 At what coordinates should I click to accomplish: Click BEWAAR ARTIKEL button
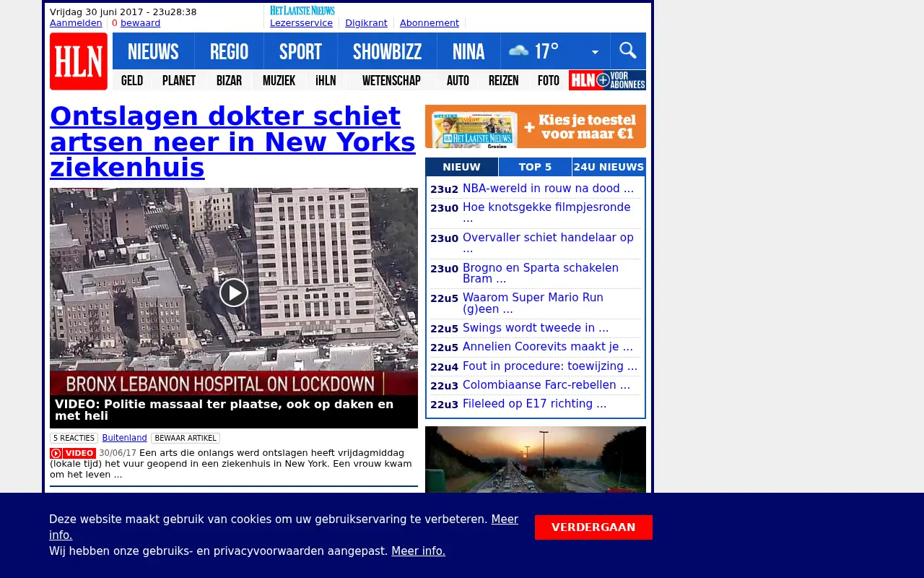(186, 438)
